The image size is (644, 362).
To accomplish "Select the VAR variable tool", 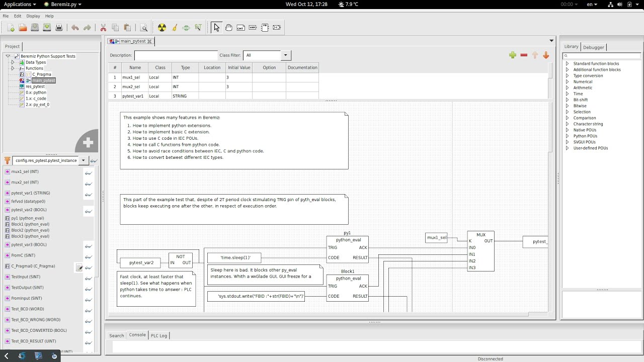I will [x=253, y=28].
